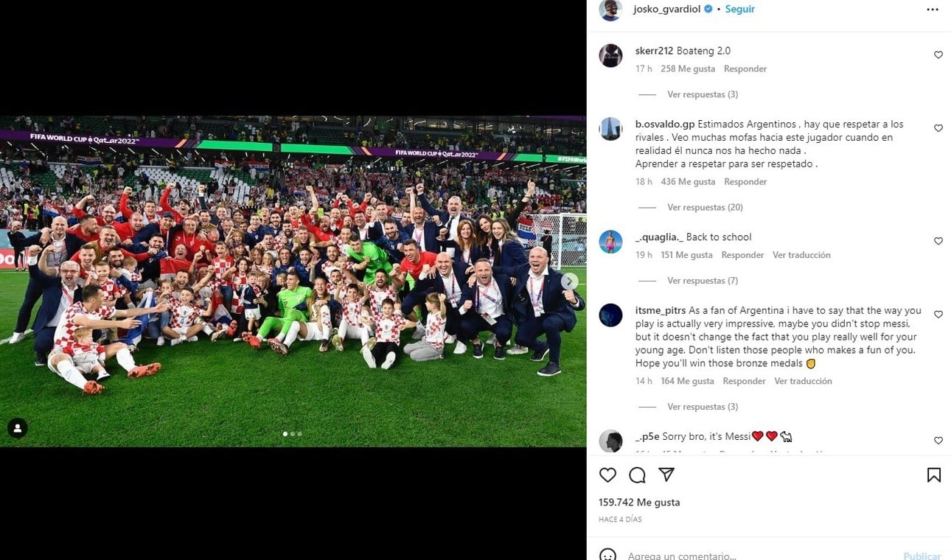Open emoji picker beside the comment field
The height and width of the screenshot is (560, 951).
tap(607, 555)
